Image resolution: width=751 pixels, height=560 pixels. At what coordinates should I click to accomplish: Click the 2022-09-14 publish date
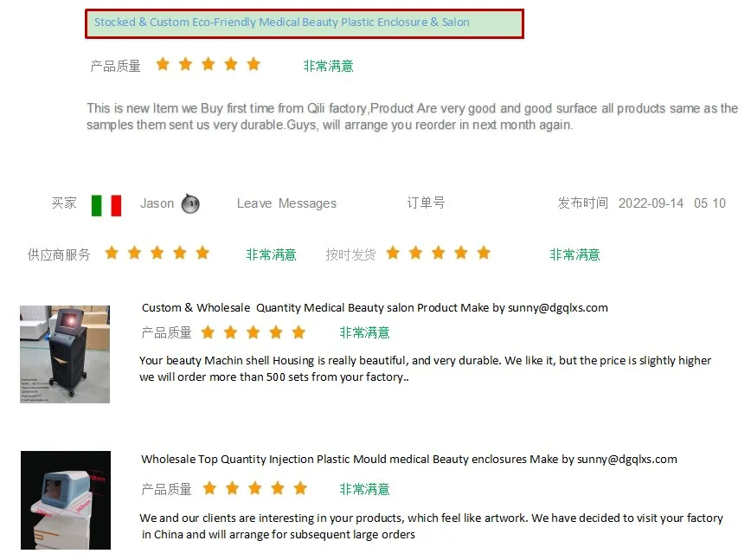[x=651, y=203]
